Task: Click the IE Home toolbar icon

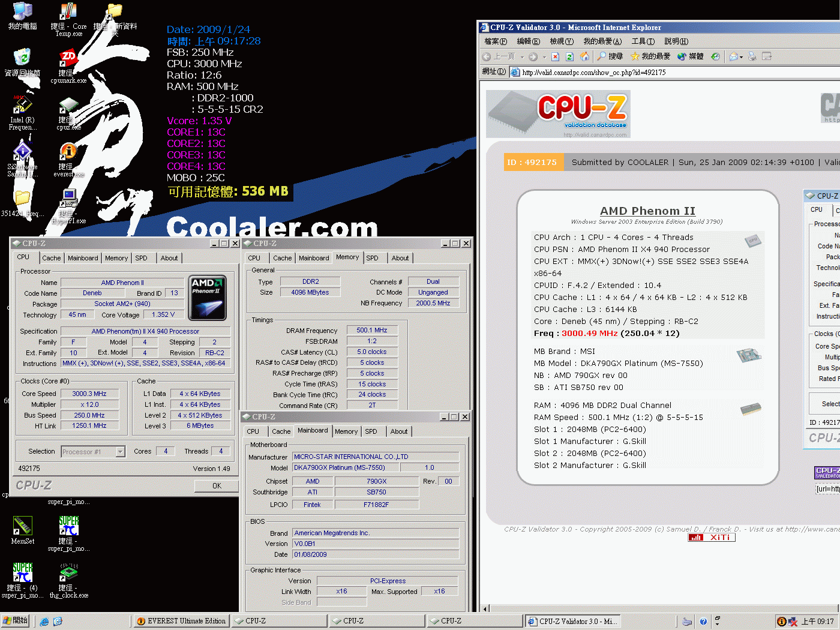Action: (584, 56)
